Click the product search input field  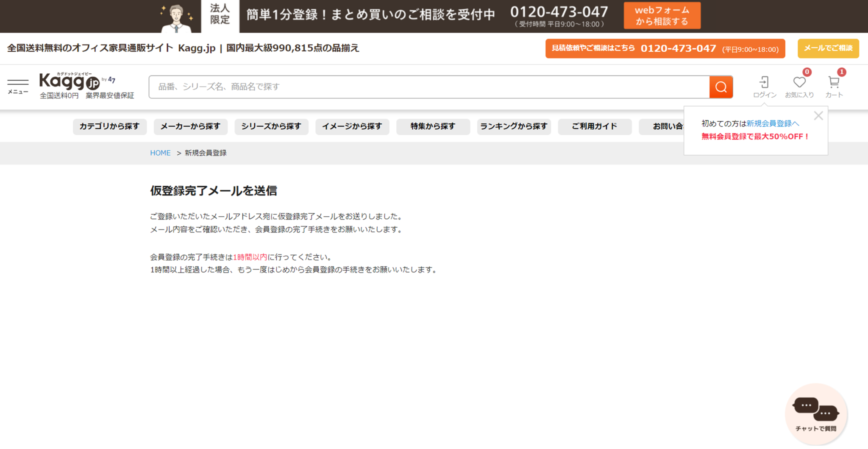pos(424,86)
